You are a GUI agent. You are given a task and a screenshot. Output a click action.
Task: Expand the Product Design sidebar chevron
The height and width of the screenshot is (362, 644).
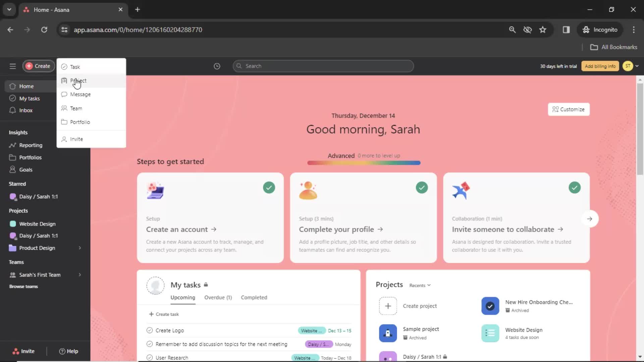point(80,248)
